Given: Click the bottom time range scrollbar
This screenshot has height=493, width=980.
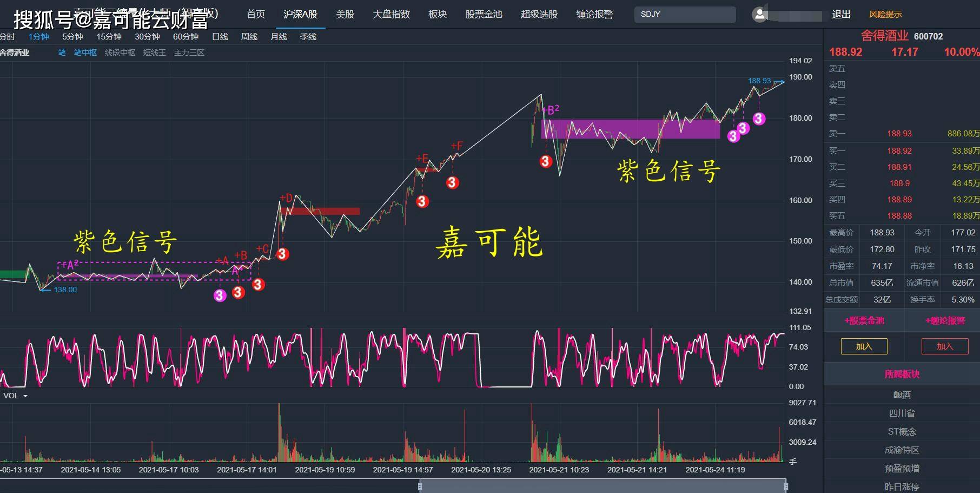Looking at the screenshot, I should click(602, 486).
